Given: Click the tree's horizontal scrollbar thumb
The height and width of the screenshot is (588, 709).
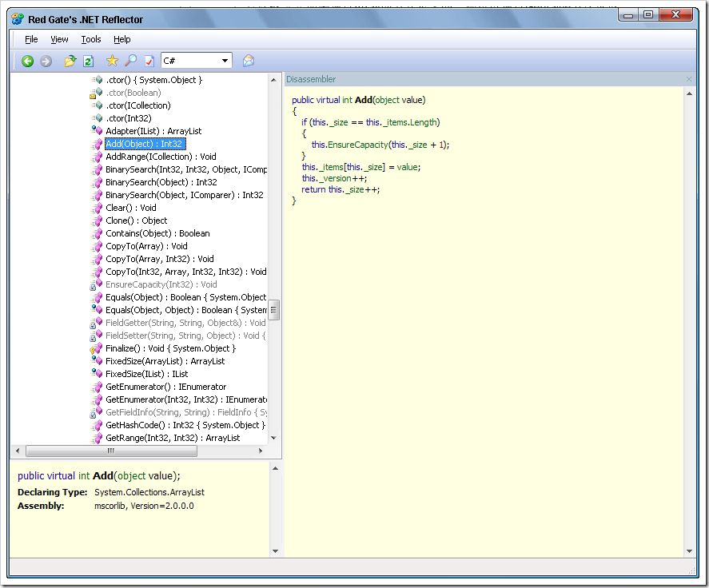Looking at the screenshot, I should coord(111,451).
